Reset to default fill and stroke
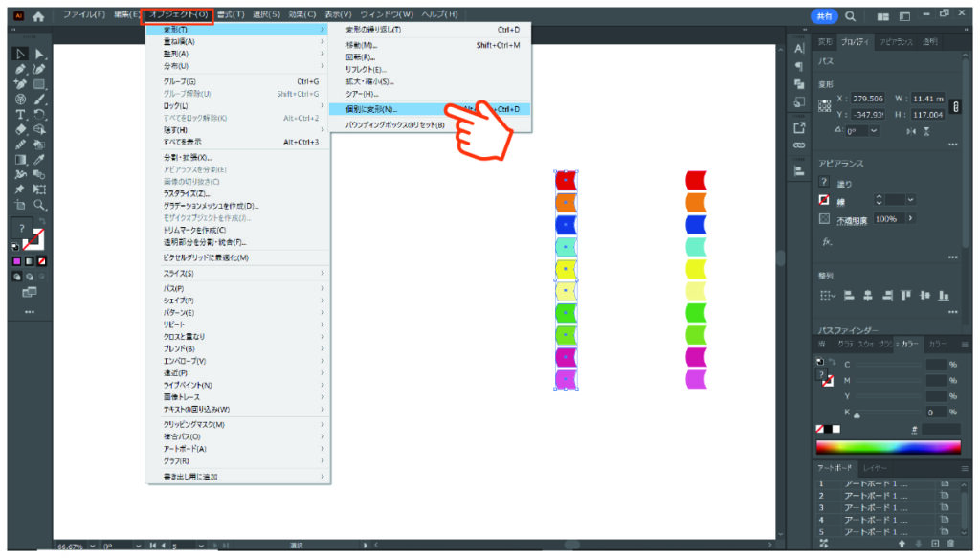980x558 pixels. 15,246
